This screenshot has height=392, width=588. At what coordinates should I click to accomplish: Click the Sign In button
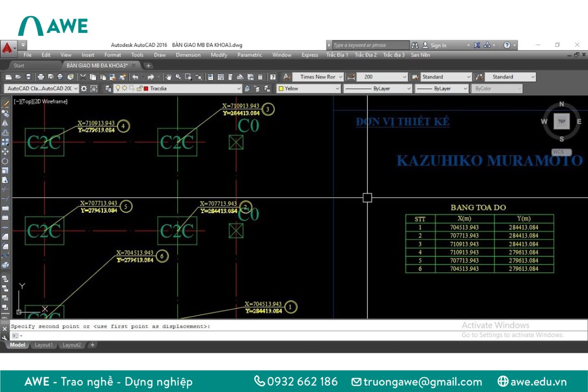437,45
